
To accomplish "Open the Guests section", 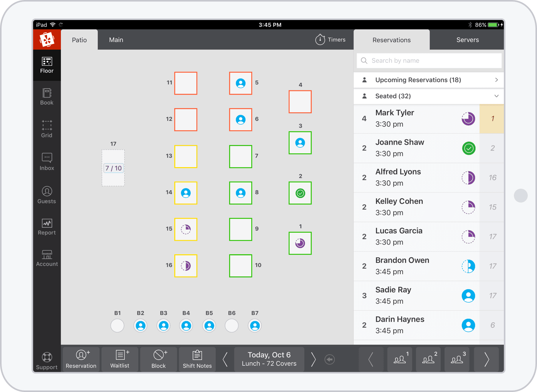I will [47, 195].
